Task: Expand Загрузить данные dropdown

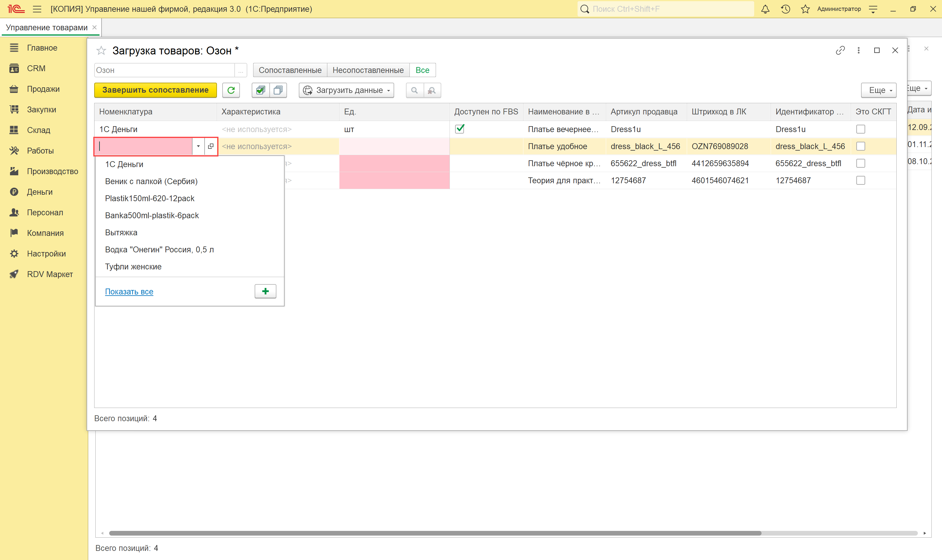Action: [x=346, y=90]
